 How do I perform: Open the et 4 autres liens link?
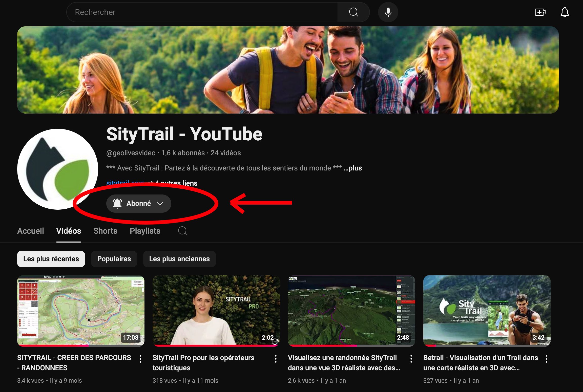click(x=172, y=183)
